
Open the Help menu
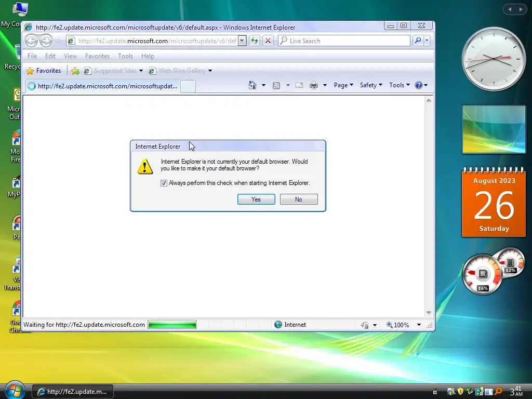pyautogui.click(x=148, y=56)
